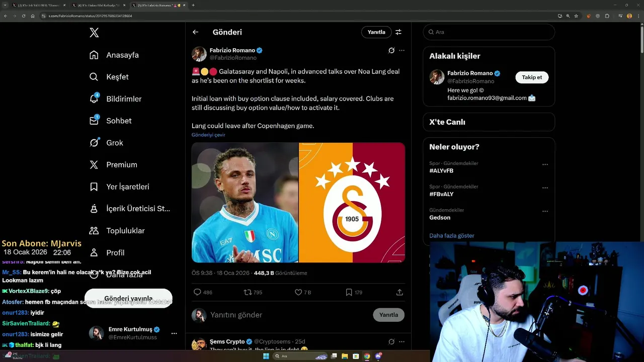The image size is (644, 362).
Task: Click share icon on the post
Action: coord(399,292)
